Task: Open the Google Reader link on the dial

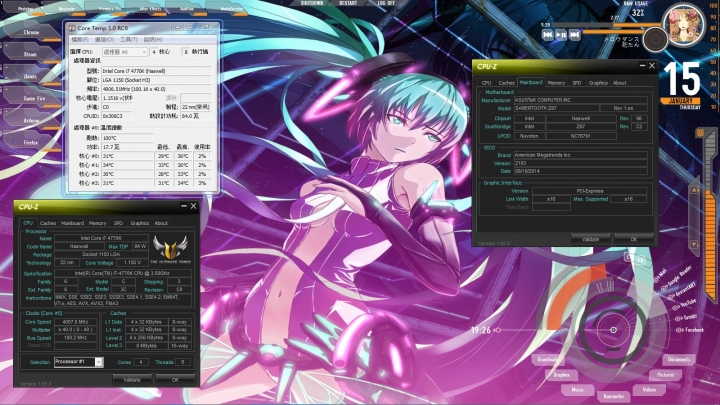Action: 677,278
